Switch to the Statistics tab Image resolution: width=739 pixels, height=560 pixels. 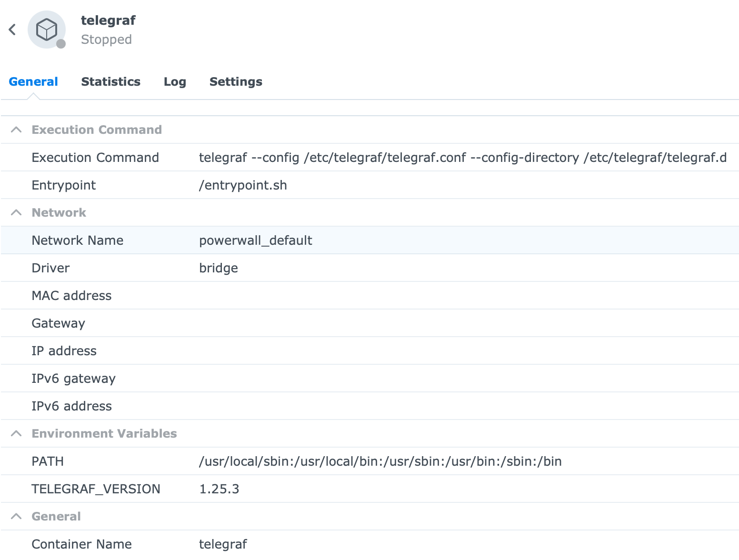[x=111, y=81]
